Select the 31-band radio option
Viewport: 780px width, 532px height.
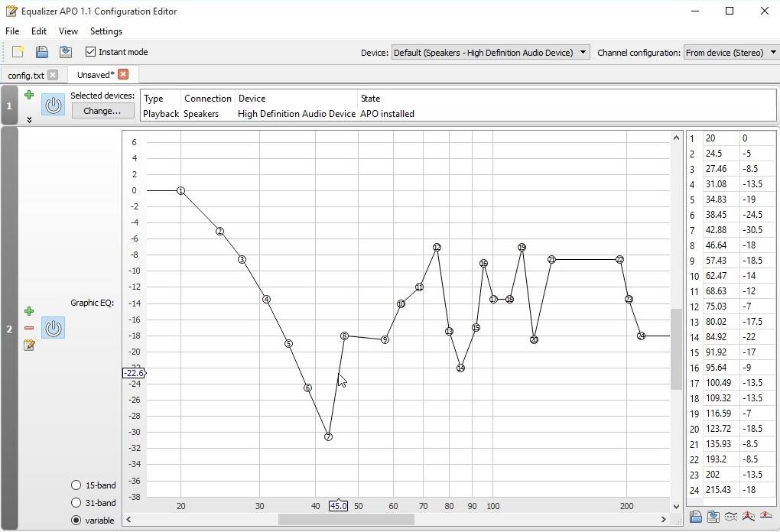point(76,503)
